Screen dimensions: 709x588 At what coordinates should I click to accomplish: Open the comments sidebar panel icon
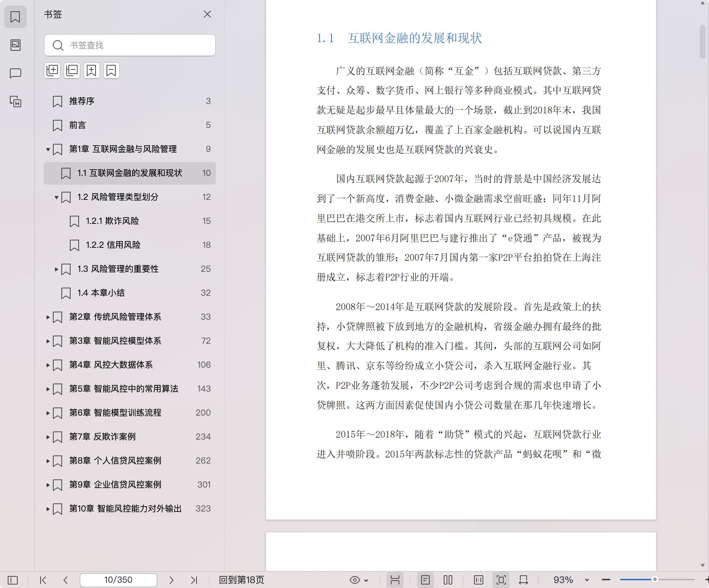pyautogui.click(x=15, y=73)
